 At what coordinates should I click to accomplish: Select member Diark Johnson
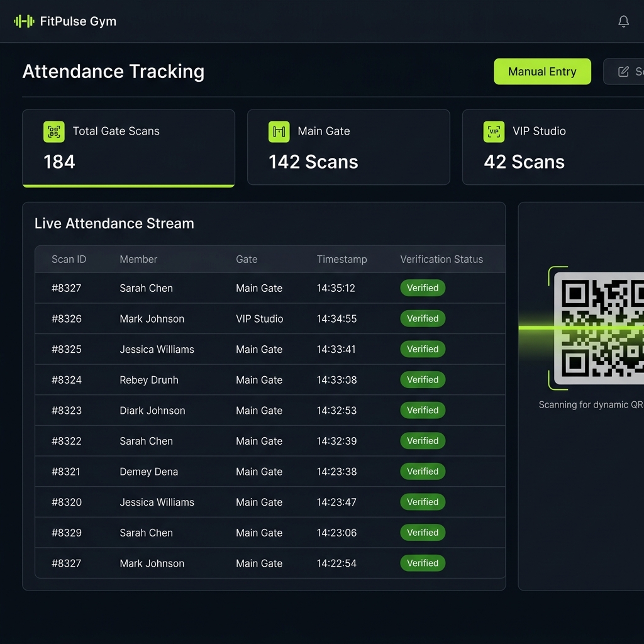coord(152,410)
